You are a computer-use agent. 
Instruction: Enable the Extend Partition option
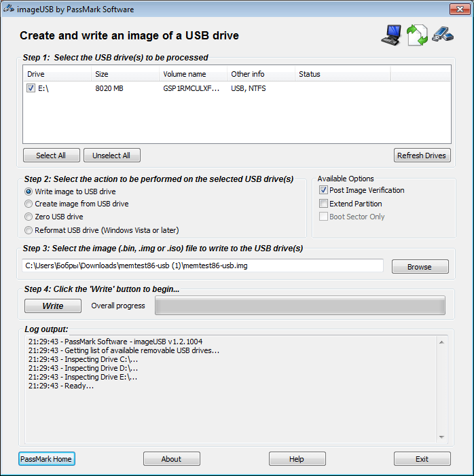(x=323, y=204)
